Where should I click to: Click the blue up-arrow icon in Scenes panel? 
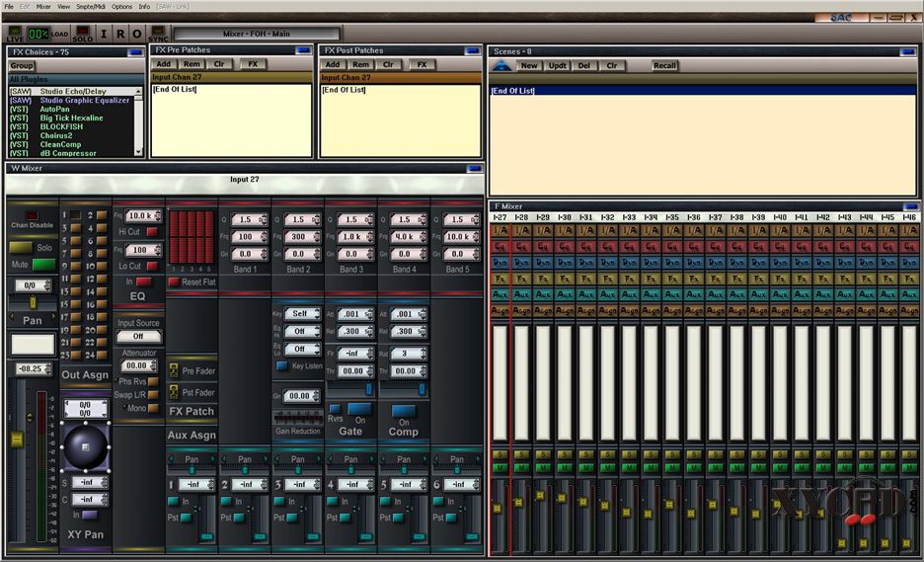(501, 66)
